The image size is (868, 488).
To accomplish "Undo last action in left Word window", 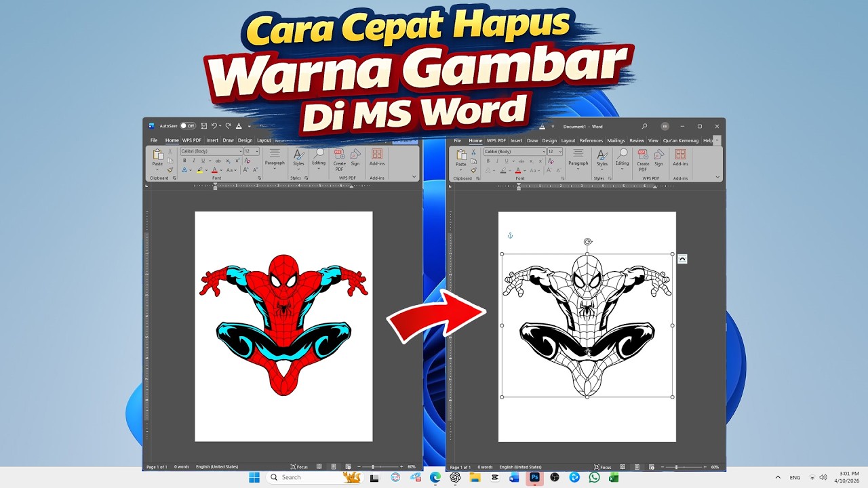I will (214, 126).
